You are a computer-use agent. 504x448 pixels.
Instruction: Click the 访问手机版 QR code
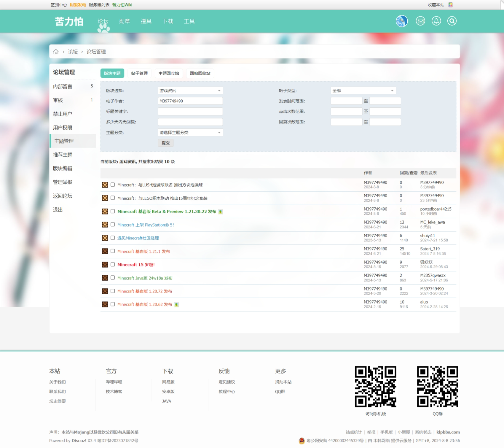click(376, 387)
